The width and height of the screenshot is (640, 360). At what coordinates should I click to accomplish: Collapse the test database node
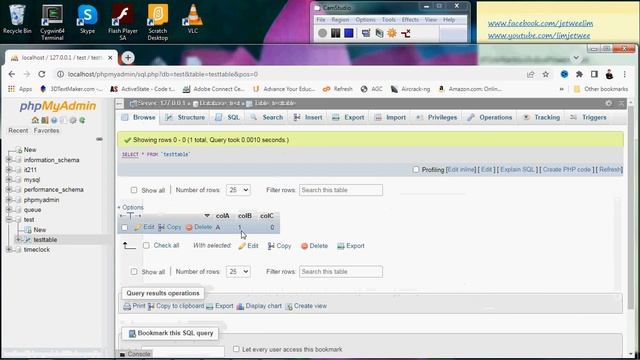point(9,220)
